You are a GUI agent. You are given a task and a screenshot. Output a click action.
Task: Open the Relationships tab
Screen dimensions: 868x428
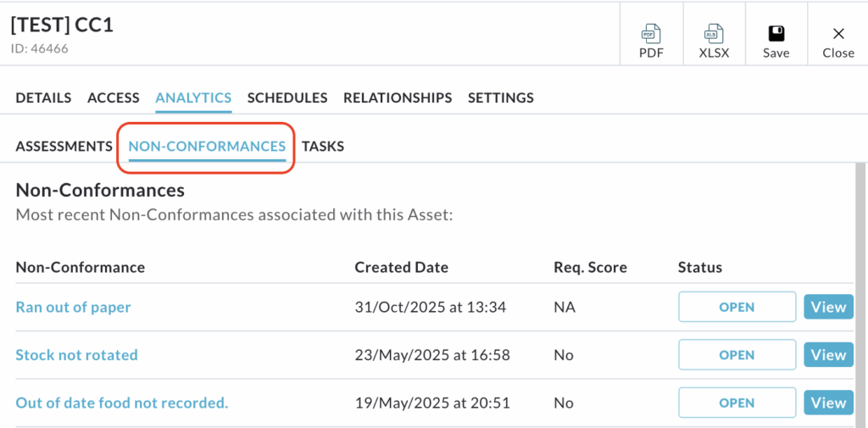tap(398, 97)
